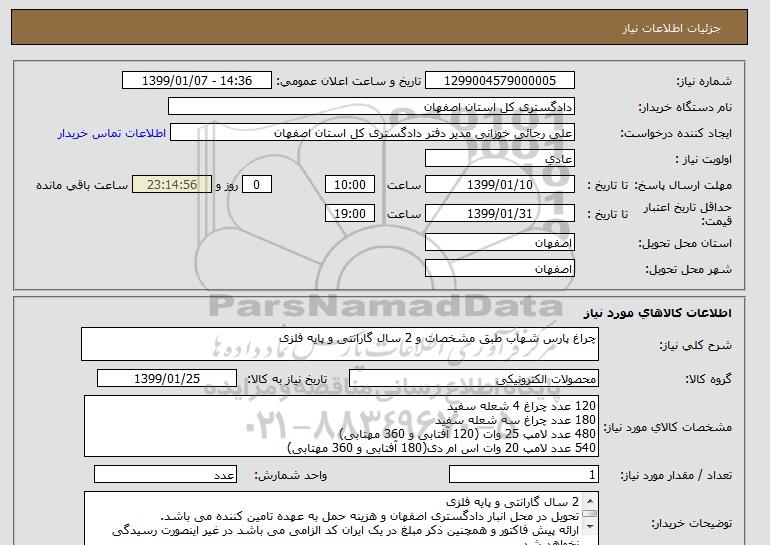Open the اطلاعات تماس خریدار link
The height and width of the screenshot is (545, 770).
point(111,133)
